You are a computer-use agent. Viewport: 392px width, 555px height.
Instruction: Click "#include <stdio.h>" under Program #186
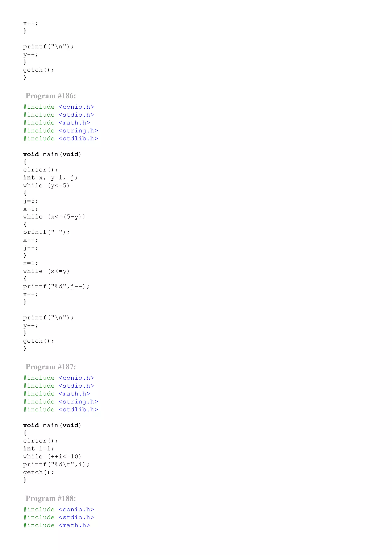pyautogui.click(x=59, y=115)
